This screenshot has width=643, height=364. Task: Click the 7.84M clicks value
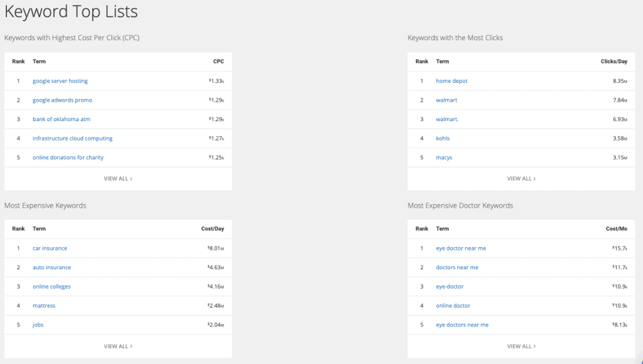(x=620, y=100)
